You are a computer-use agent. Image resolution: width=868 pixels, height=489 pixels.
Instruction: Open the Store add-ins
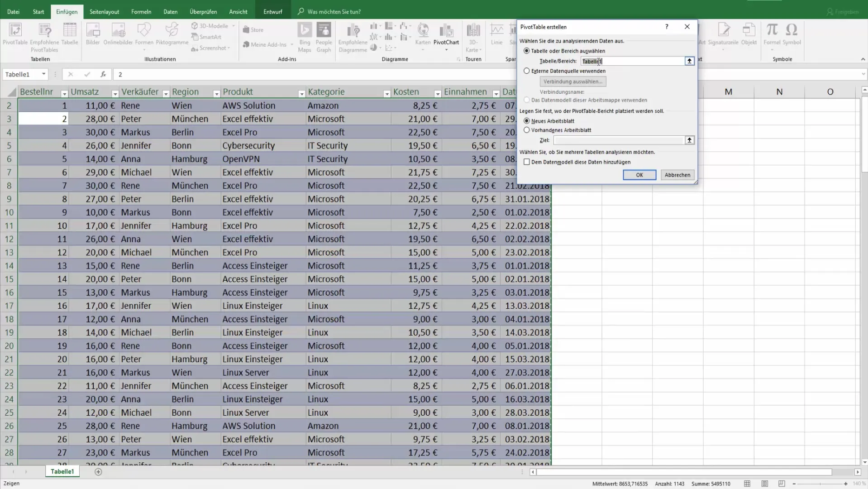[x=253, y=30]
